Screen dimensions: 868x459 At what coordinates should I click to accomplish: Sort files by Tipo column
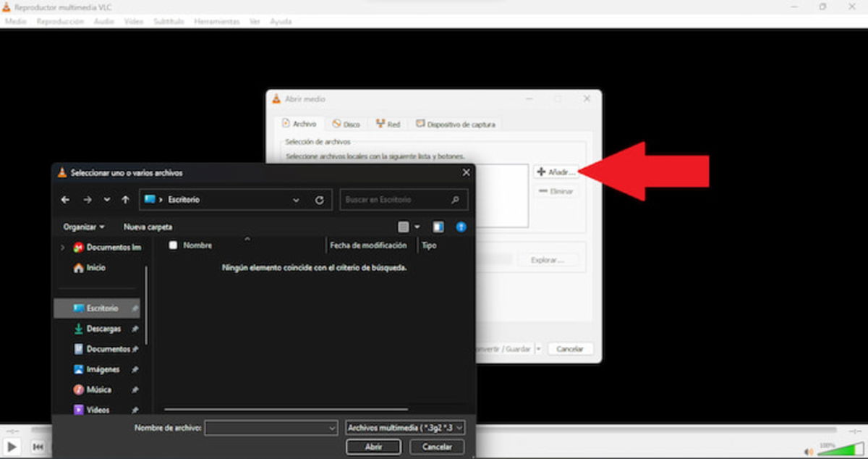[x=429, y=245]
